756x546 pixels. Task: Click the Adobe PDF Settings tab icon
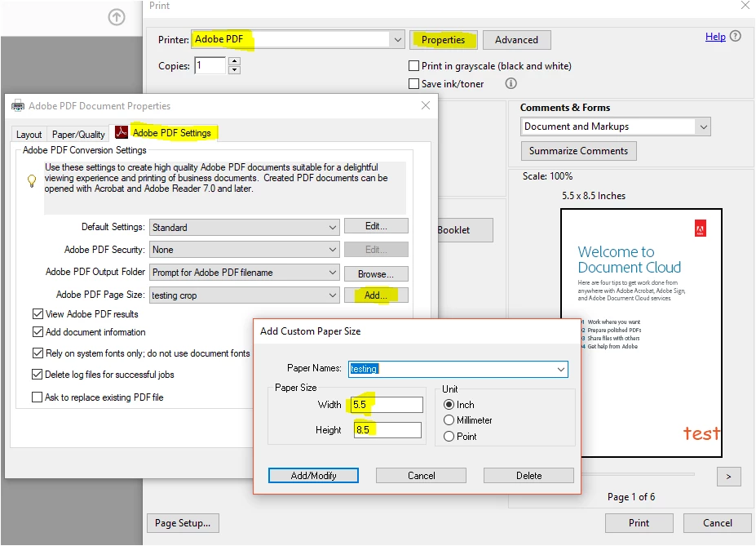[121, 132]
